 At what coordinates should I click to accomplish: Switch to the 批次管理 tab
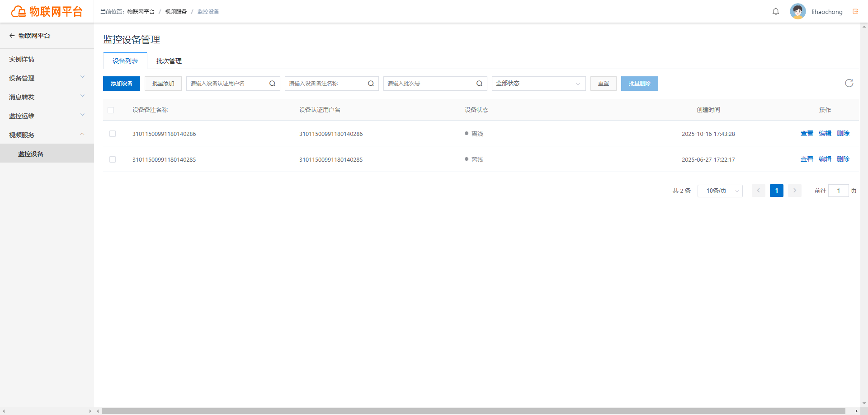tap(169, 61)
